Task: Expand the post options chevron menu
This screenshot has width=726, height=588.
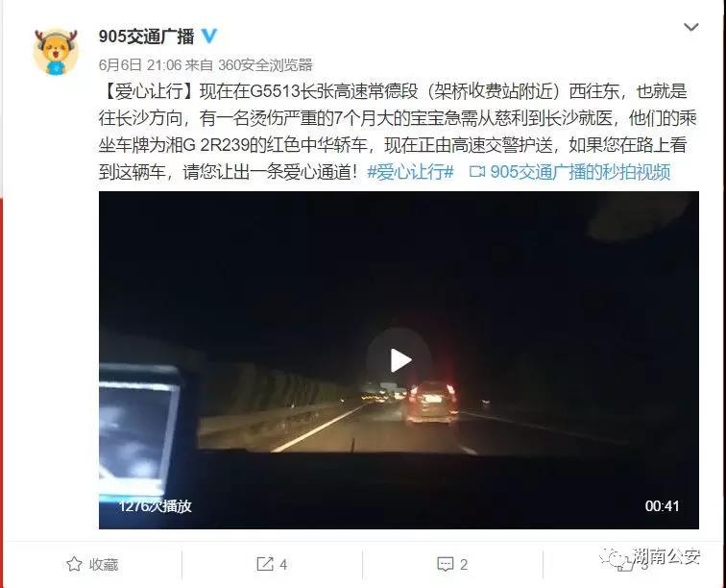Action: [x=690, y=27]
